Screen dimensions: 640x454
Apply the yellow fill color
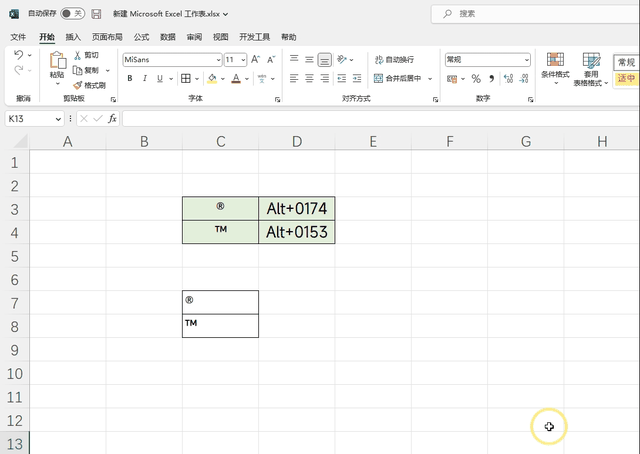point(212,78)
